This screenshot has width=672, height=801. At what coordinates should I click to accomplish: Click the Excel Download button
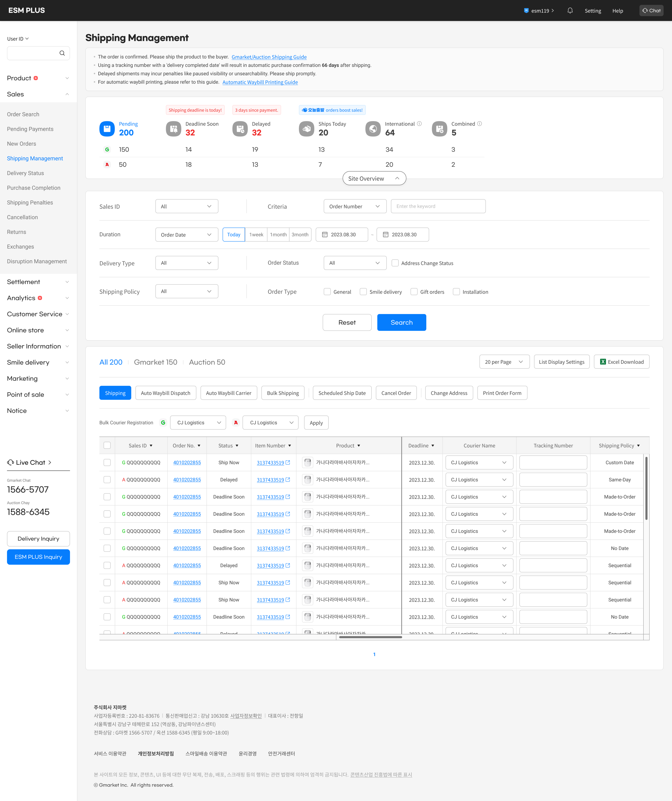coord(621,362)
